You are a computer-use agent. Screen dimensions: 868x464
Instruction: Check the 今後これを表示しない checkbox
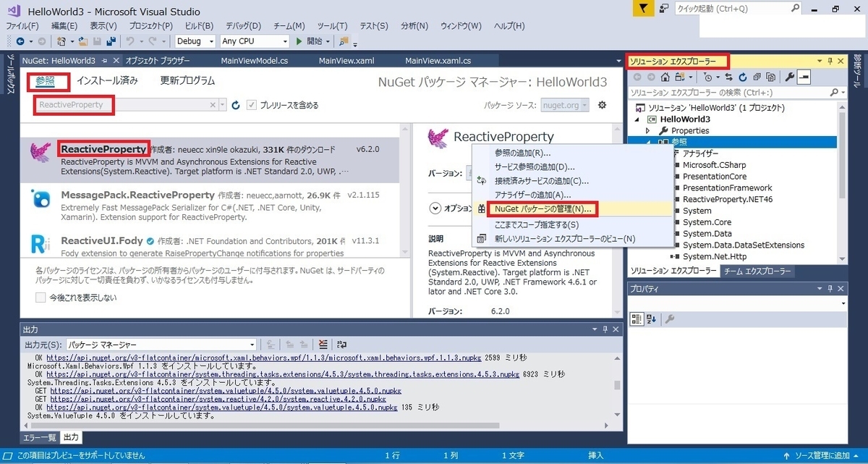[41, 298]
